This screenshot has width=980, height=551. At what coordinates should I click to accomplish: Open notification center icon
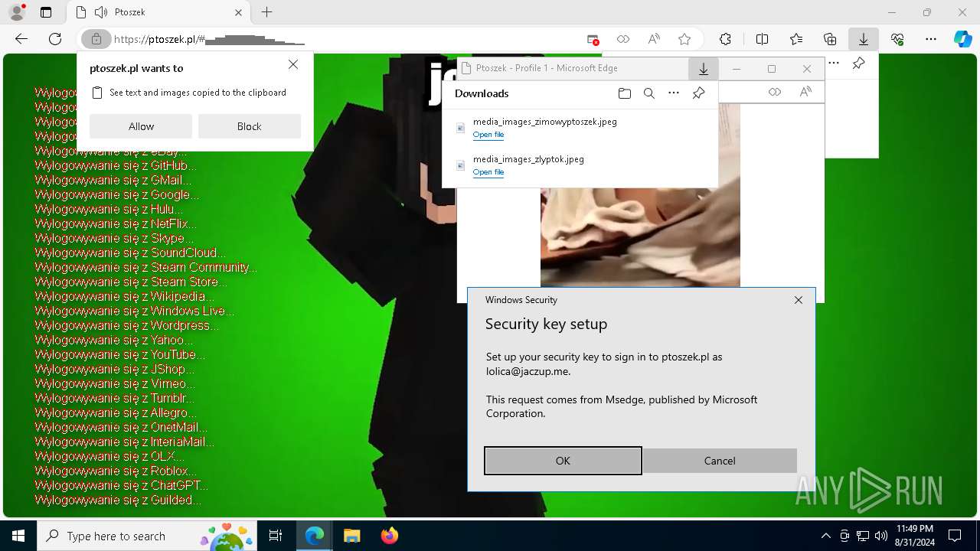(955, 536)
